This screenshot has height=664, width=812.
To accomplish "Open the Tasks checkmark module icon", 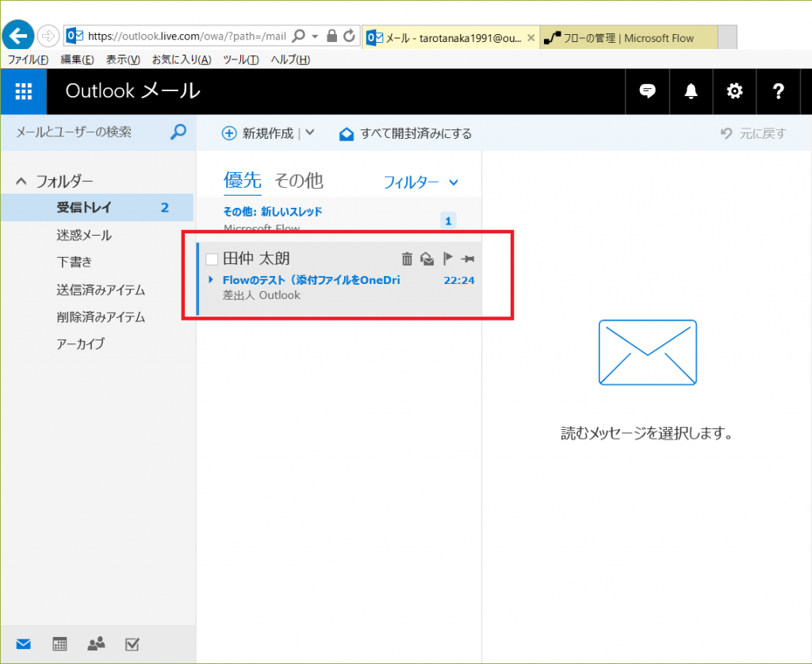I will (132, 644).
